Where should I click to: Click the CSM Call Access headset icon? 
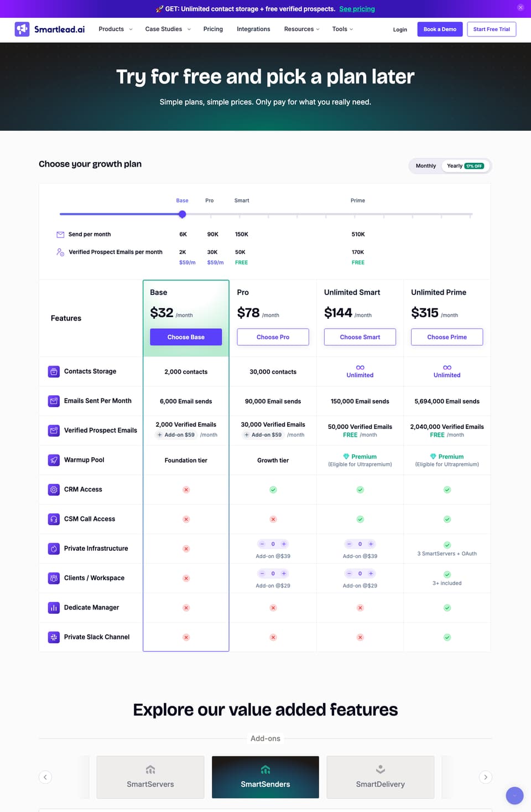coord(54,519)
